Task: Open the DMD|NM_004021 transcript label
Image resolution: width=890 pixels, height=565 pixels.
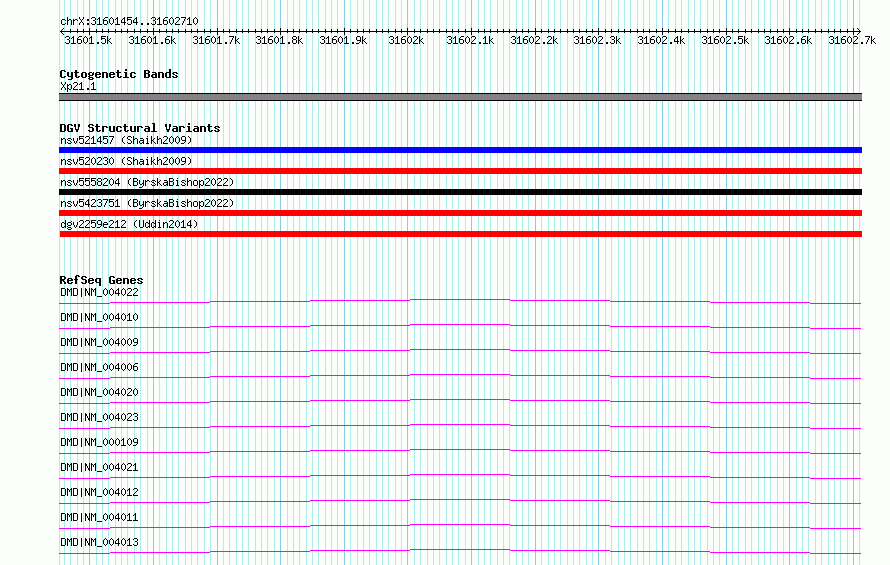Action: pyautogui.click(x=99, y=467)
